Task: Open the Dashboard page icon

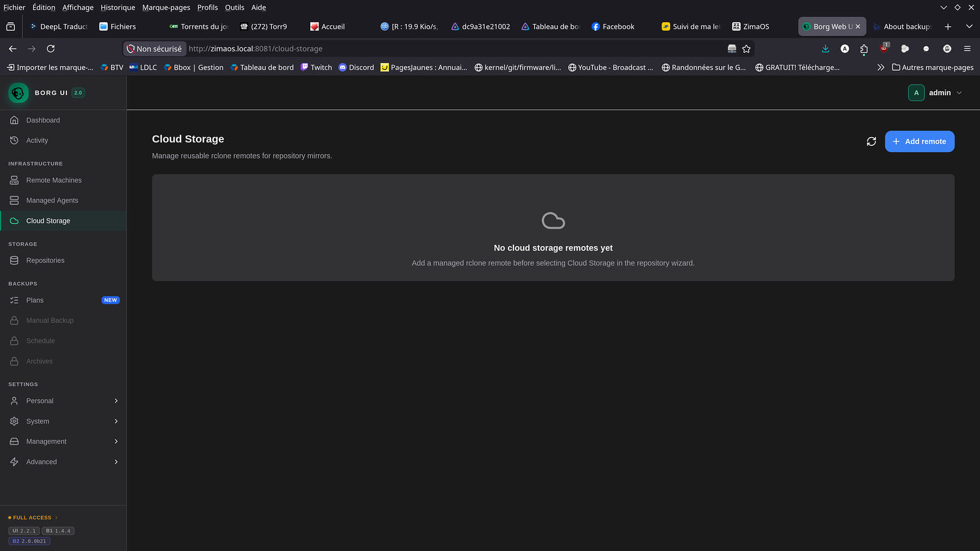Action: [x=14, y=120]
